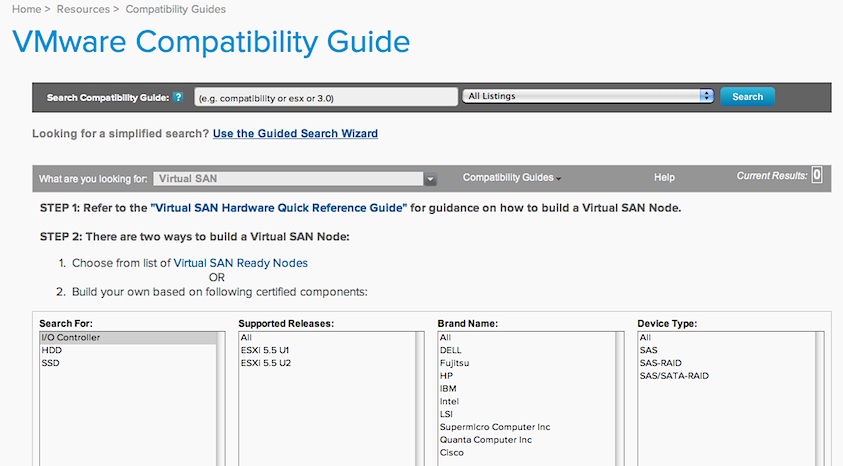Select HDD in Search For list

[51, 351]
